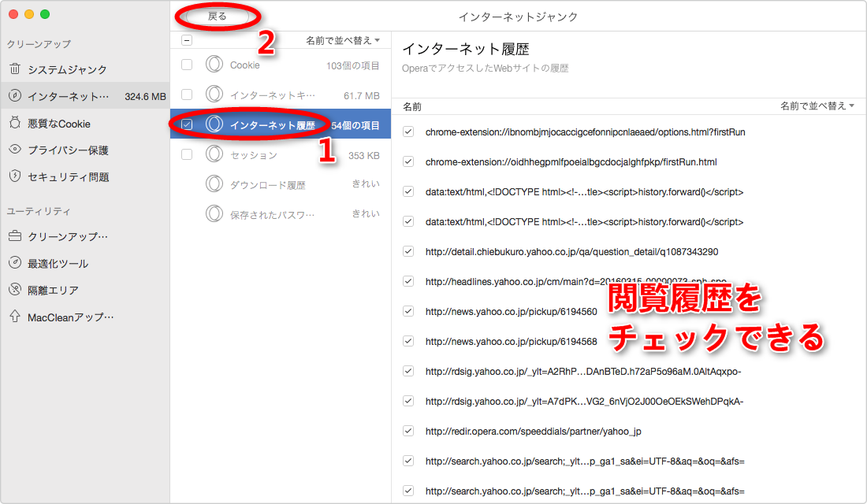Screen dimensions: 867x504
Task: Click the 戻る back button
Action: pos(218,17)
